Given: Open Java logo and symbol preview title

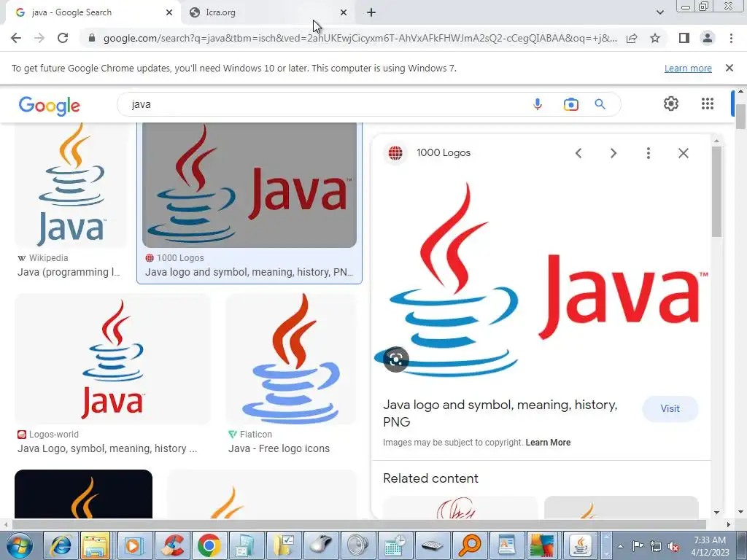Looking at the screenshot, I should tap(500, 413).
